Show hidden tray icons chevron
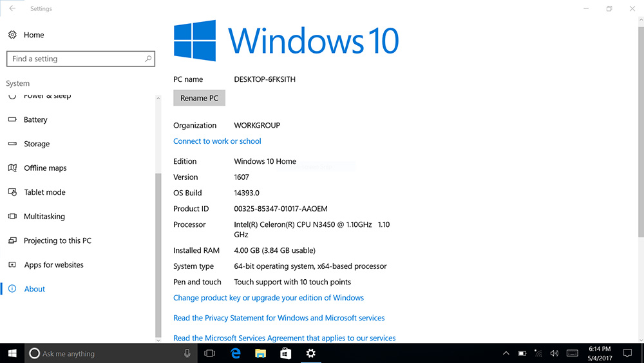 (506, 353)
